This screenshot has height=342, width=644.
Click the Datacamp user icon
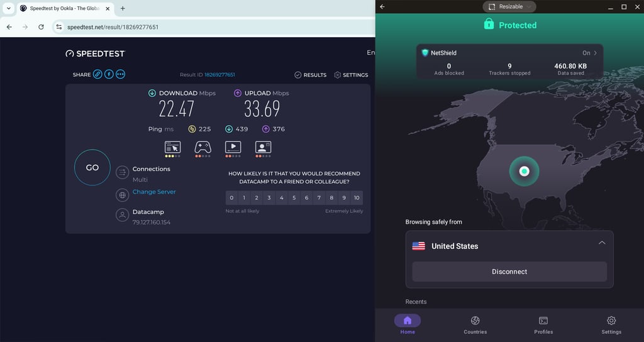[123, 215]
